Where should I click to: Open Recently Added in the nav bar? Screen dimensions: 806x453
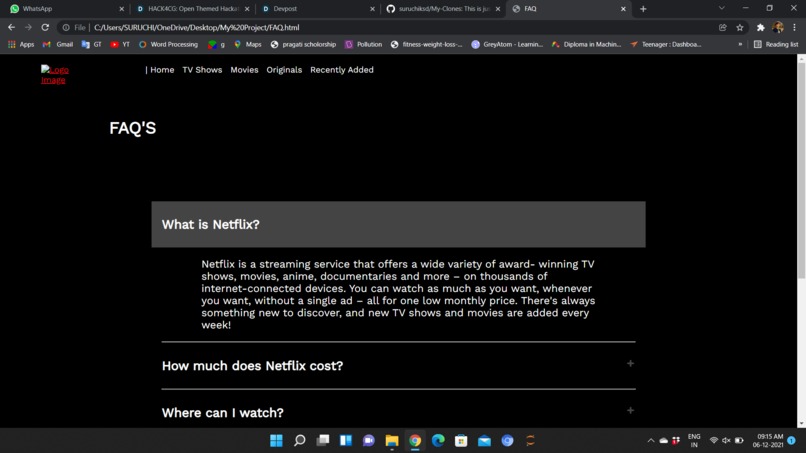[x=342, y=70]
